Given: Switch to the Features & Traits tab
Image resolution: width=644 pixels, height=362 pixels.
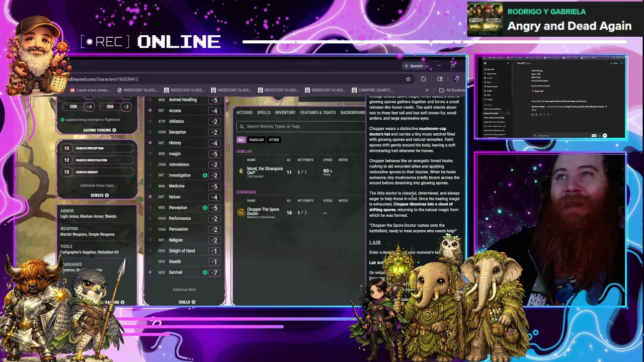Looking at the screenshot, I should (x=318, y=113).
